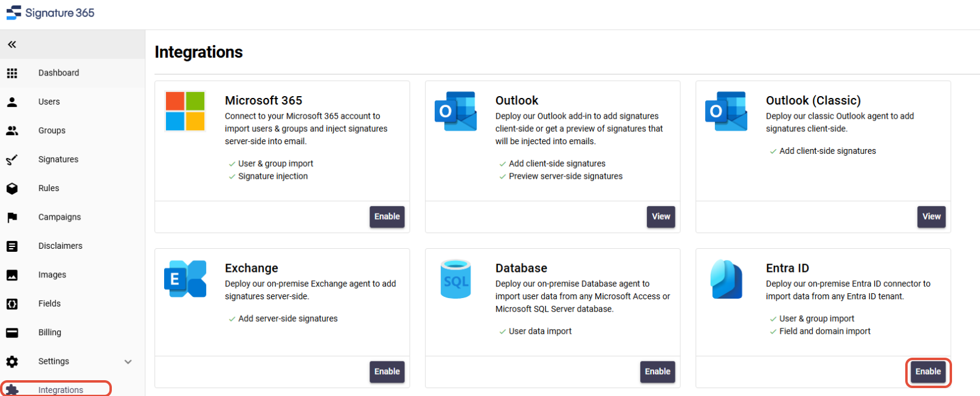View the Outlook (Classic) integration
The width and height of the screenshot is (980, 396).
coord(931,217)
